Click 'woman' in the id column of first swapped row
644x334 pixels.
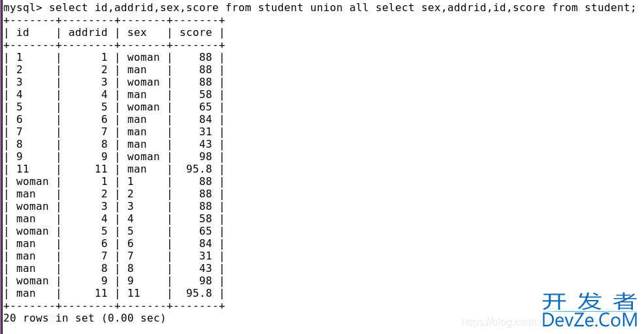32,182
